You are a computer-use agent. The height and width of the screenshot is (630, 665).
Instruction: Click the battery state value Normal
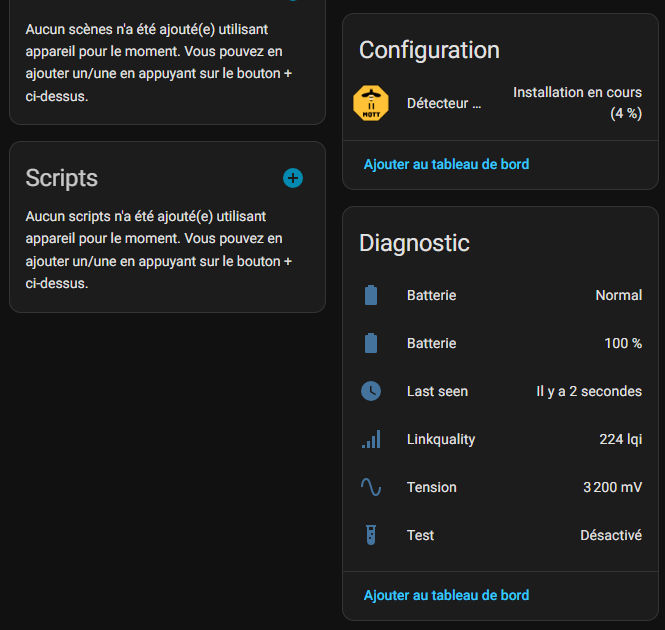[618, 295]
